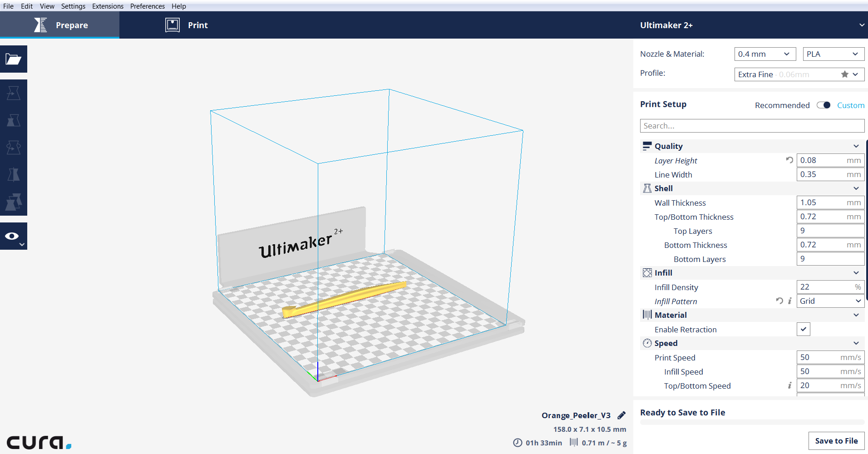Collapse the Infill section chevron
This screenshot has width=868, height=454.
pos(856,273)
